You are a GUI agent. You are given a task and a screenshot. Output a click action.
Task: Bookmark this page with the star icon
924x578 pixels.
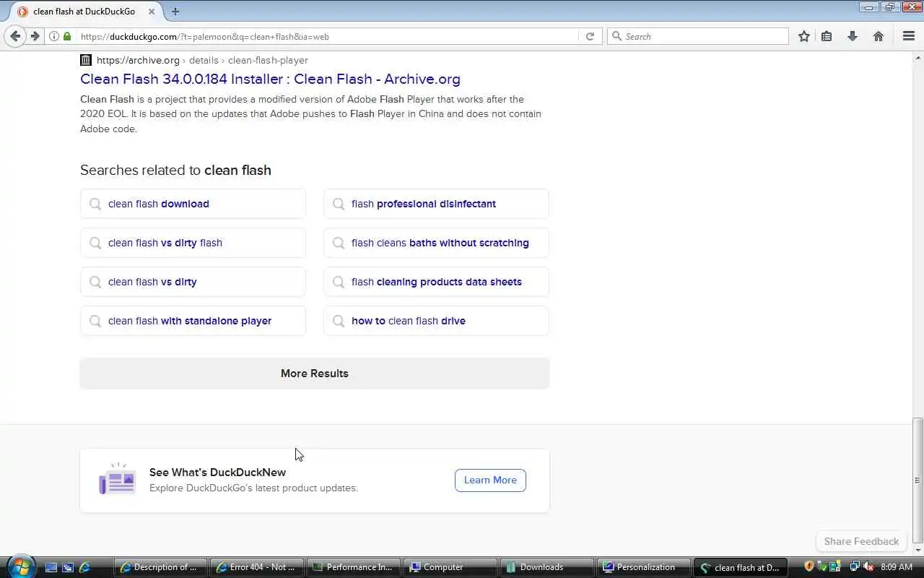(804, 36)
